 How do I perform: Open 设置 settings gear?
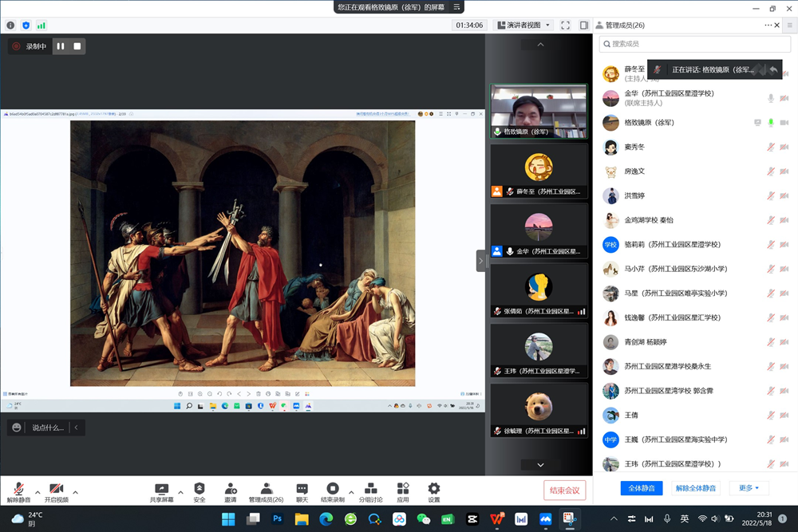coord(434,492)
